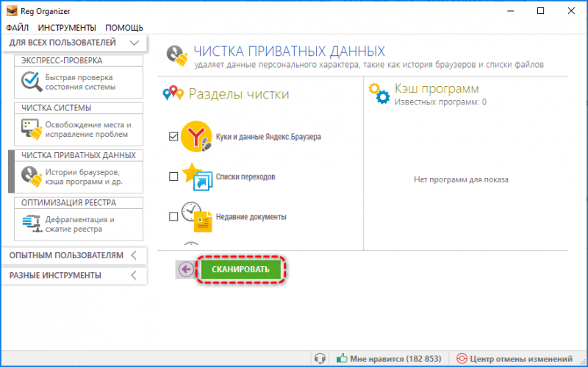Click the purple back arrow icon
This screenshot has width=588, height=367.
click(x=186, y=269)
